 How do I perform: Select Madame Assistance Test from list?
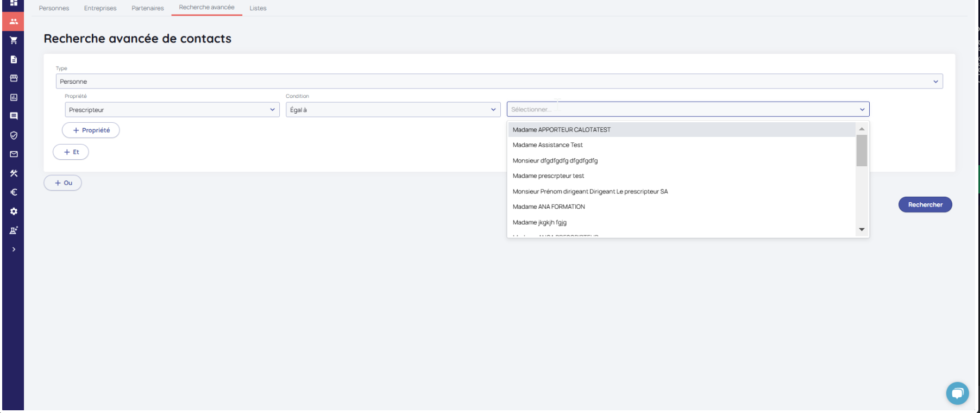coord(548,145)
